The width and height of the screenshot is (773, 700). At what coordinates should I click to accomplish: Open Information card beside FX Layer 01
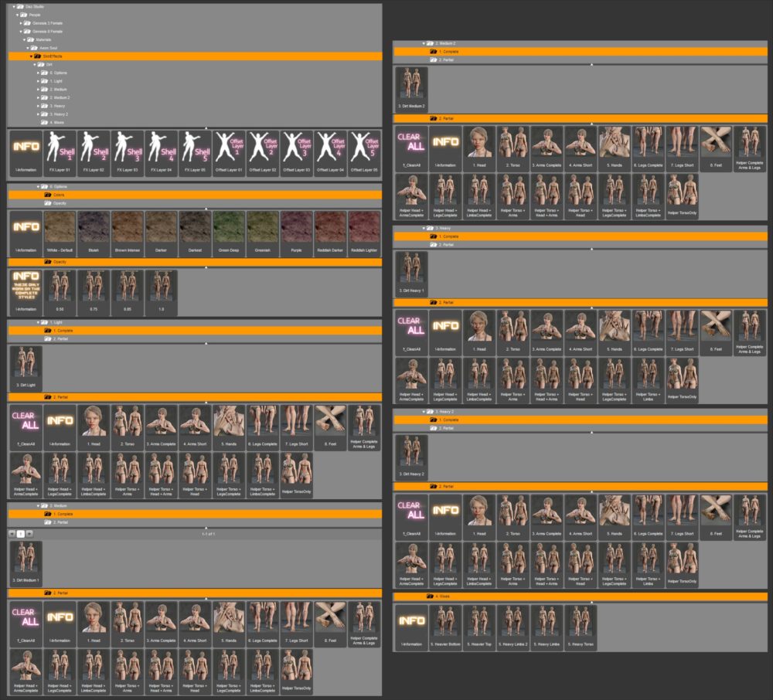point(26,149)
